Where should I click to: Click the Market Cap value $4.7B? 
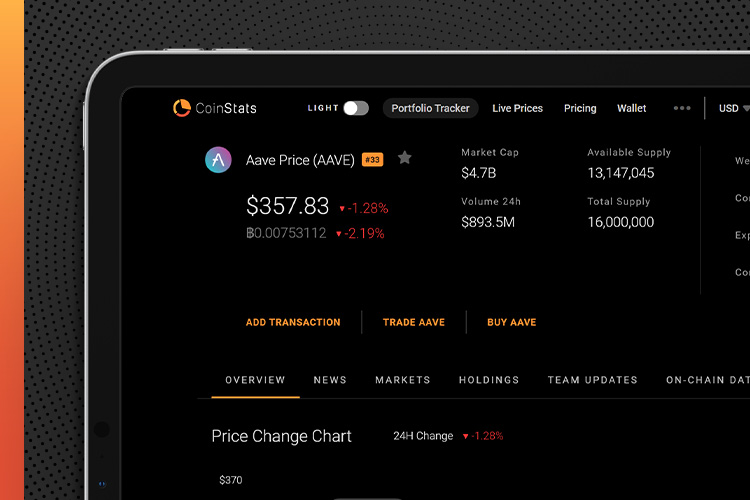pos(478,173)
